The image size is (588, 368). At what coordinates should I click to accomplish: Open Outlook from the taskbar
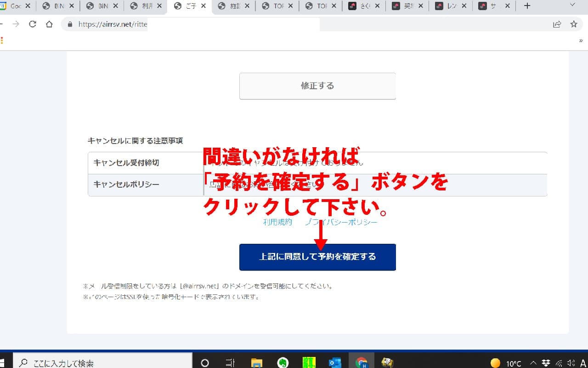point(335,363)
